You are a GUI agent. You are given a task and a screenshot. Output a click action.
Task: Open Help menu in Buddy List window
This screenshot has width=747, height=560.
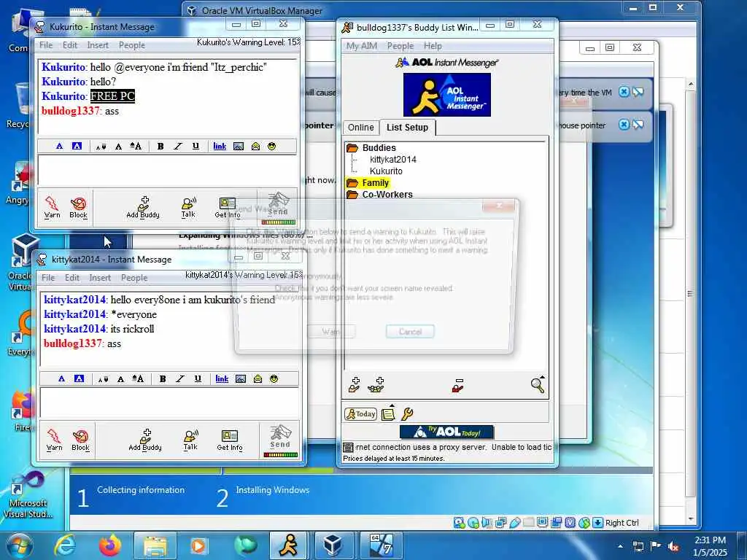coord(433,46)
